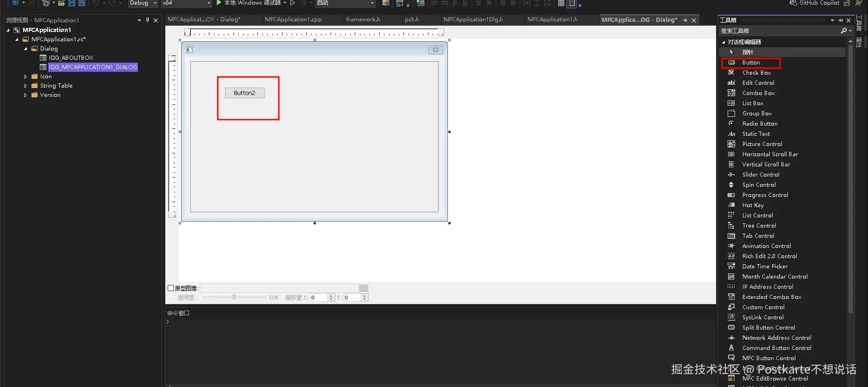Choose Hot Key in the toolbox
Viewport: 868px width, 387px height.
coord(753,205)
